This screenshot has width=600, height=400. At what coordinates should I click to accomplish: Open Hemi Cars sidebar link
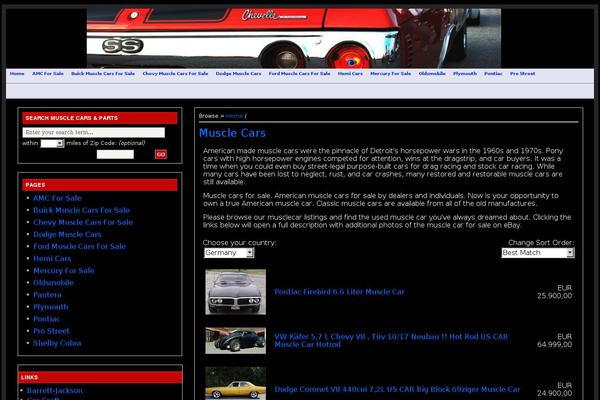point(52,259)
